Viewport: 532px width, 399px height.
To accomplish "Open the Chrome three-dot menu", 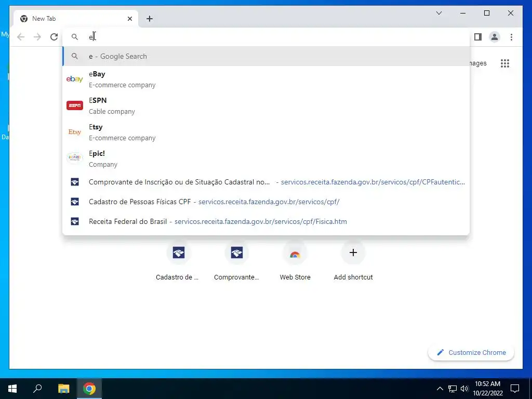I will (x=511, y=37).
